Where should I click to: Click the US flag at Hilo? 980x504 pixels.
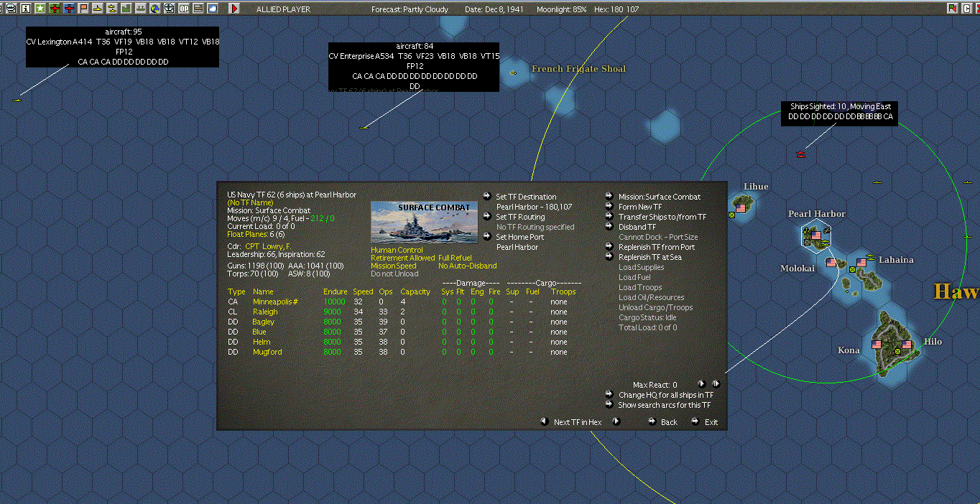click(907, 345)
